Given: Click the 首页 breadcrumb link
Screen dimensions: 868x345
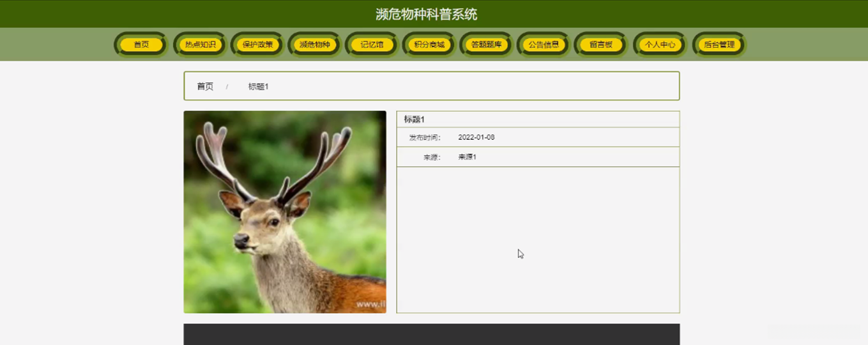Looking at the screenshot, I should tap(205, 86).
